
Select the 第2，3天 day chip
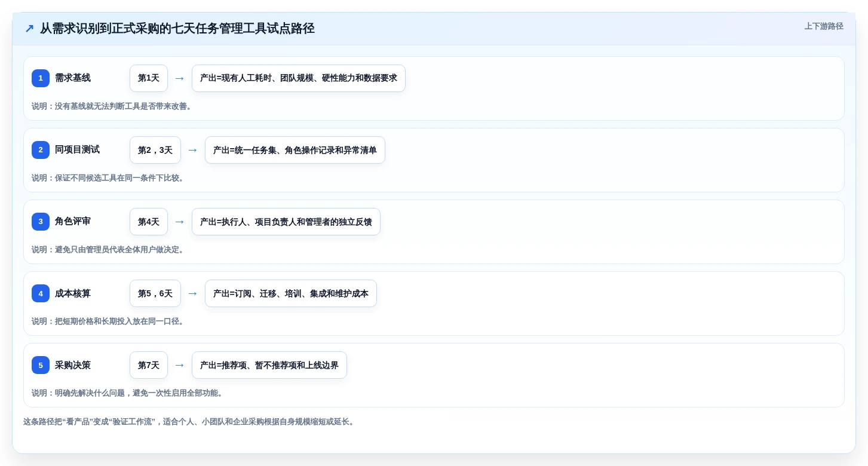[155, 150]
